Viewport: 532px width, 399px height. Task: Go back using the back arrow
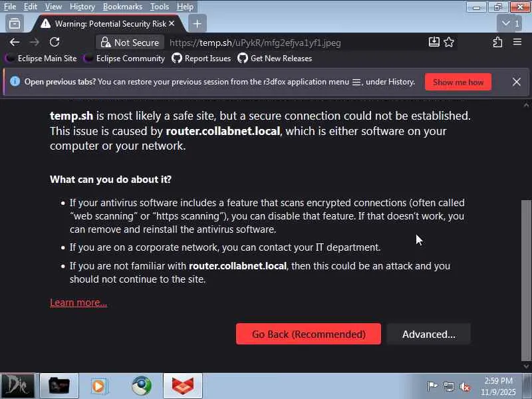pos(15,43)
